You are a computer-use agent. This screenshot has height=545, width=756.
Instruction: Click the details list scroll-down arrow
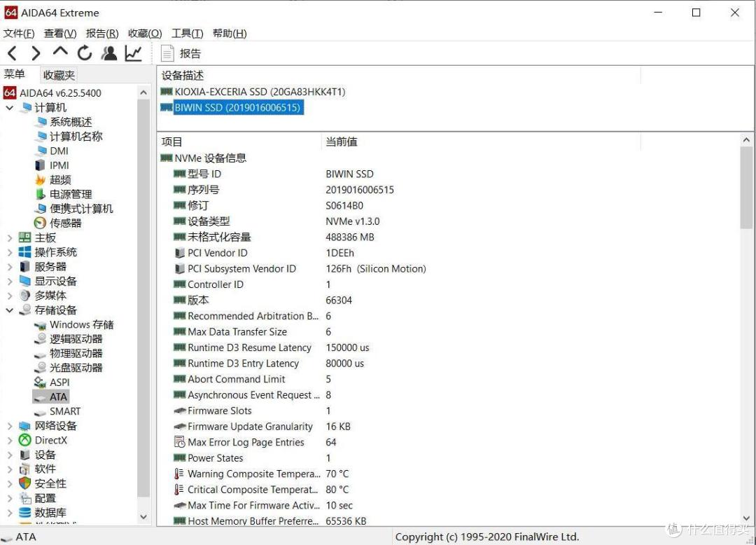click(x=746, y=518)
